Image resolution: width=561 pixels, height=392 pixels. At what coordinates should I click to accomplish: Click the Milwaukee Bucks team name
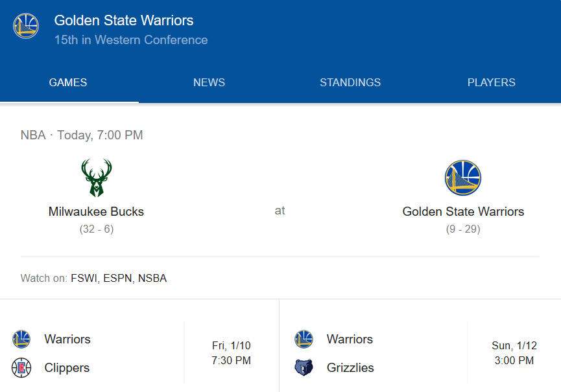(x=96, y=212)
